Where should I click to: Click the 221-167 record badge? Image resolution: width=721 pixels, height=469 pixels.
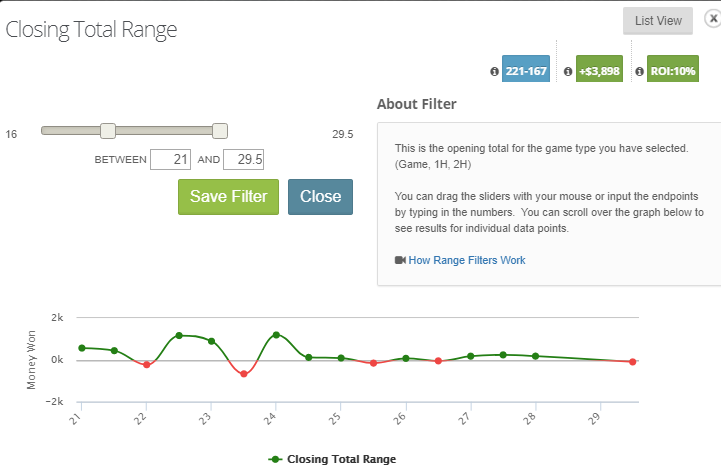click(524, 70)
